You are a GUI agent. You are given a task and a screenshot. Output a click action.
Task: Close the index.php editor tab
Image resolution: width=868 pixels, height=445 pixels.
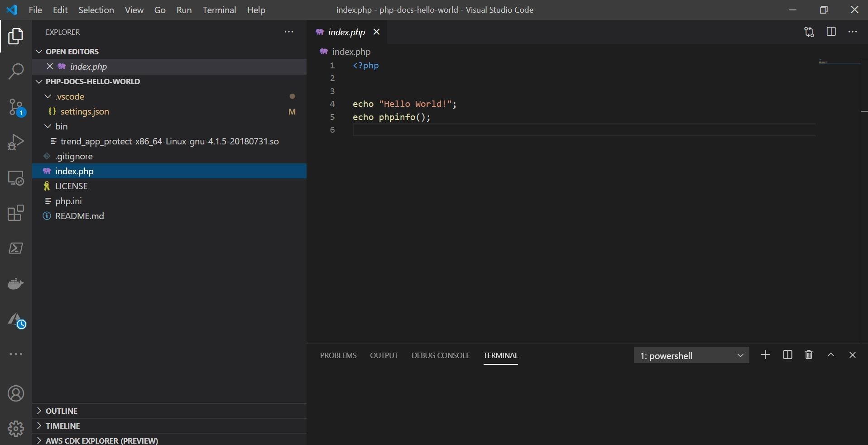376,32
